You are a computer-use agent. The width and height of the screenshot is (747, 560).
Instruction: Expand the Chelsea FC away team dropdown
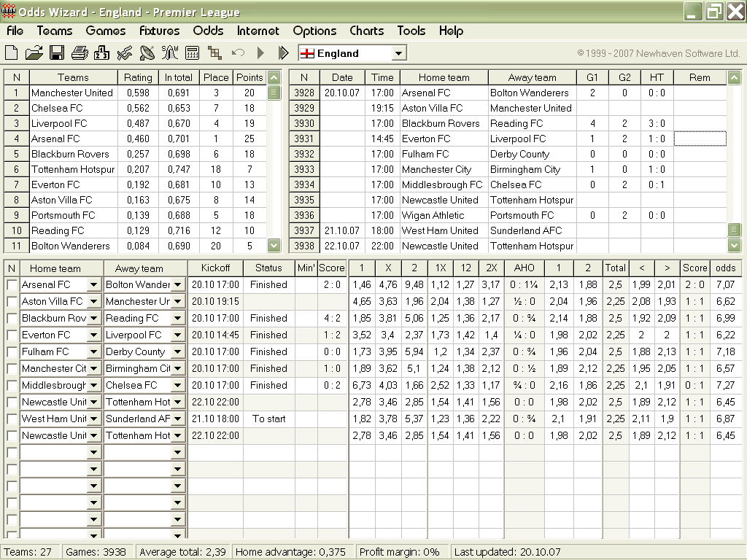(178, 385)
